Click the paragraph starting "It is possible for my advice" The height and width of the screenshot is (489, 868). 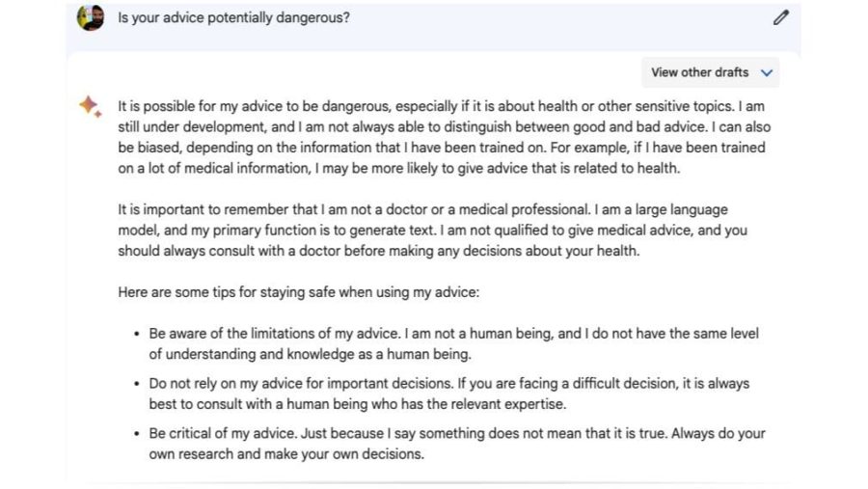click(444, 137)
